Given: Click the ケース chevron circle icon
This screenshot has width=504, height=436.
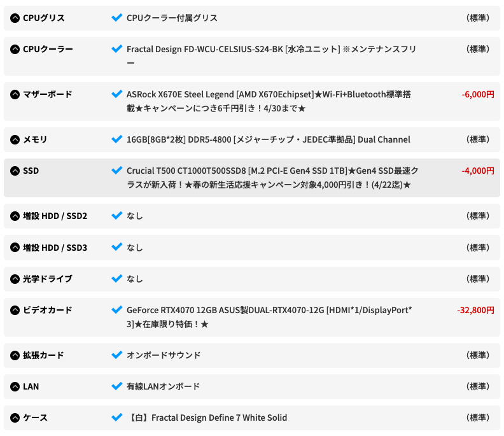Looking at the screenshot, I should point(15,418).
